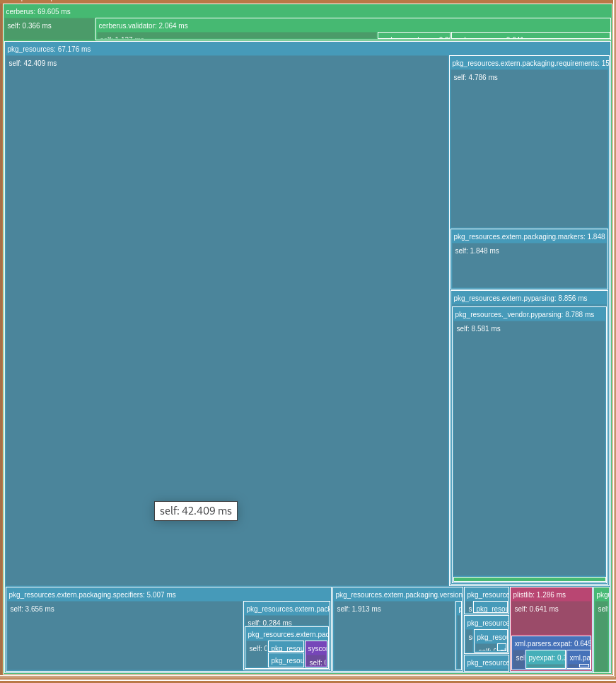Click the xml.parsers.expat 0.645 ms frame
The image size is (616, 683).
click(552, 643)
